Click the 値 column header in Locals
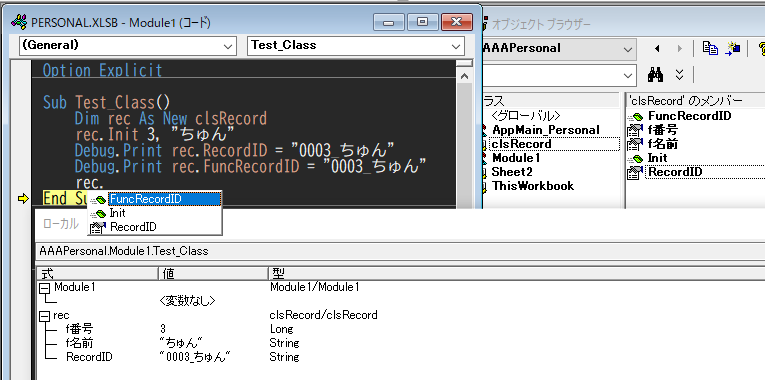 [x=214, y=273]
